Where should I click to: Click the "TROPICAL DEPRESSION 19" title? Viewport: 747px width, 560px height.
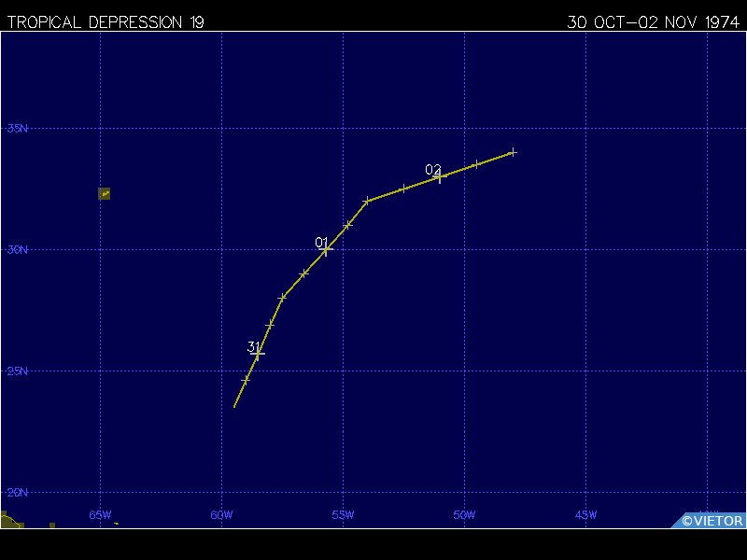106,21
